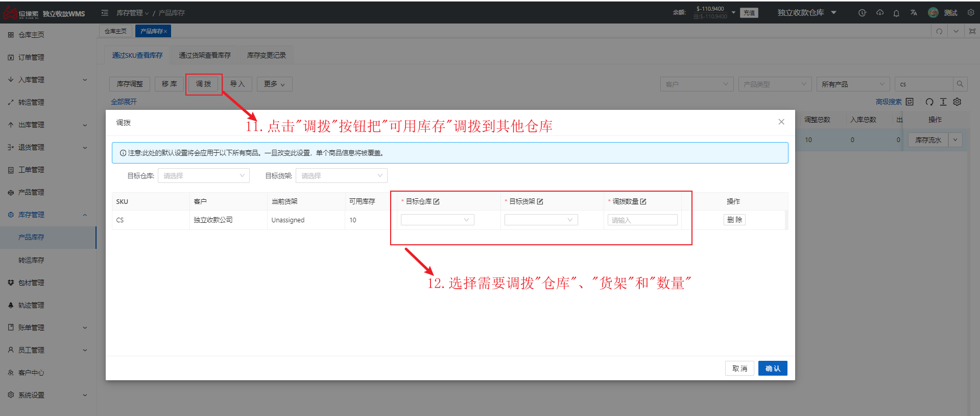The image size is (980, 416).
Task: Open the time-clock icon in the top bar
Action: [862, 13]
